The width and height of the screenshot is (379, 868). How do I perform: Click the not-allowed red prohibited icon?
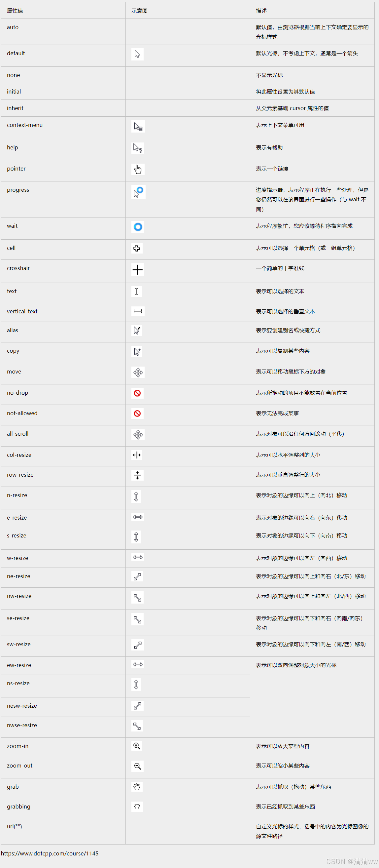[x=137, y=414]
